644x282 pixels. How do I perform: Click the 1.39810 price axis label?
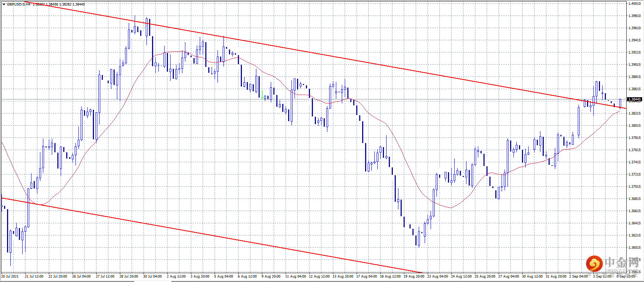(635, 16)
